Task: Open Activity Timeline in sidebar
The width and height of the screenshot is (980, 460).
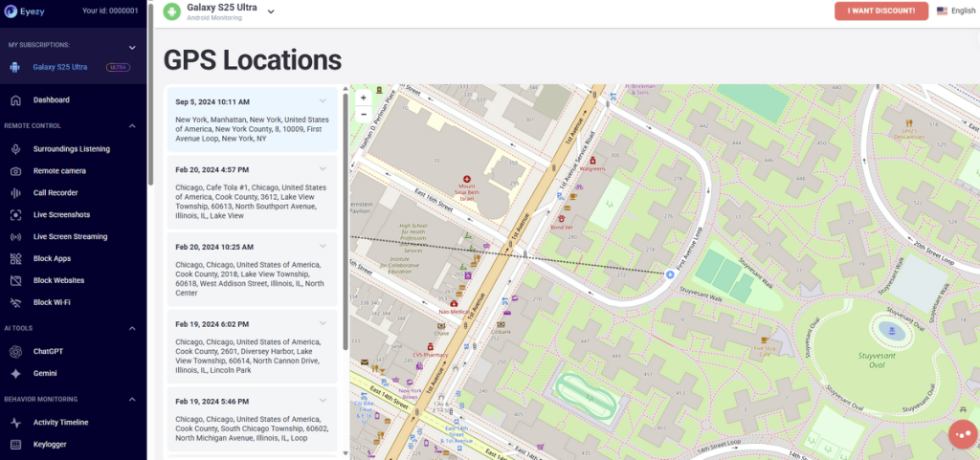Action: point(60,423)
